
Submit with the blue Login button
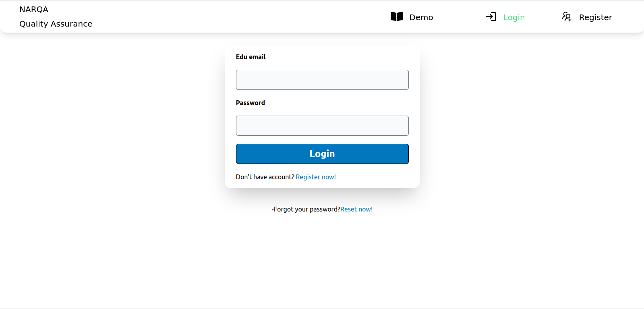[x=322, y=154]
